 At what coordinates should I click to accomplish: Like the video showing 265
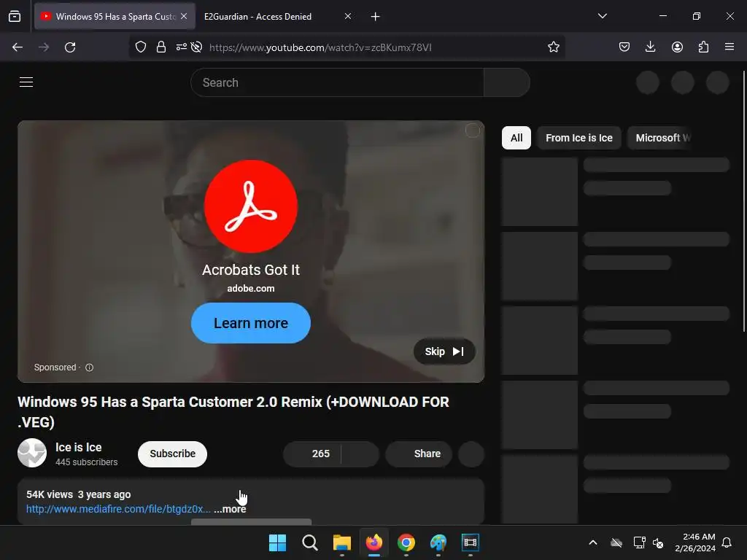[312, 454]
